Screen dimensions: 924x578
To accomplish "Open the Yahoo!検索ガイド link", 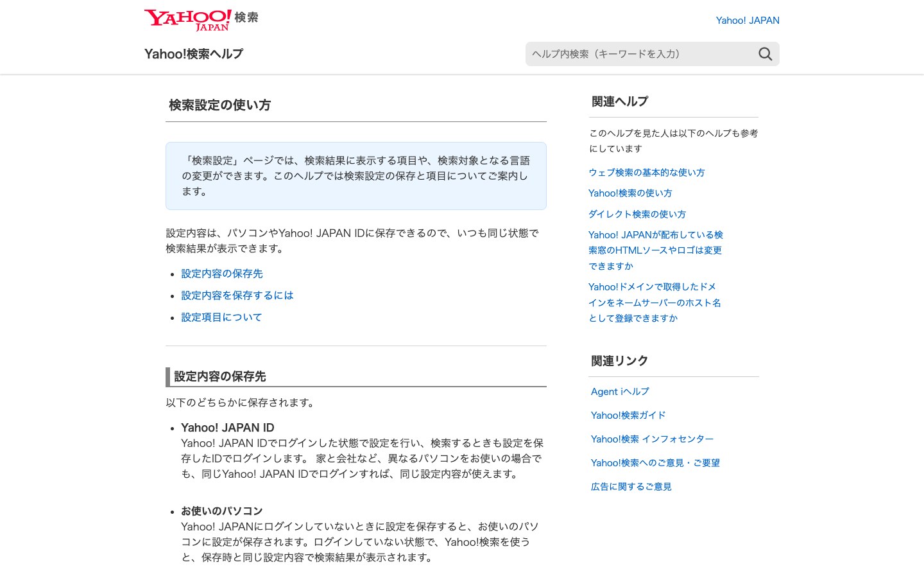I will click(x=628, y=416).
